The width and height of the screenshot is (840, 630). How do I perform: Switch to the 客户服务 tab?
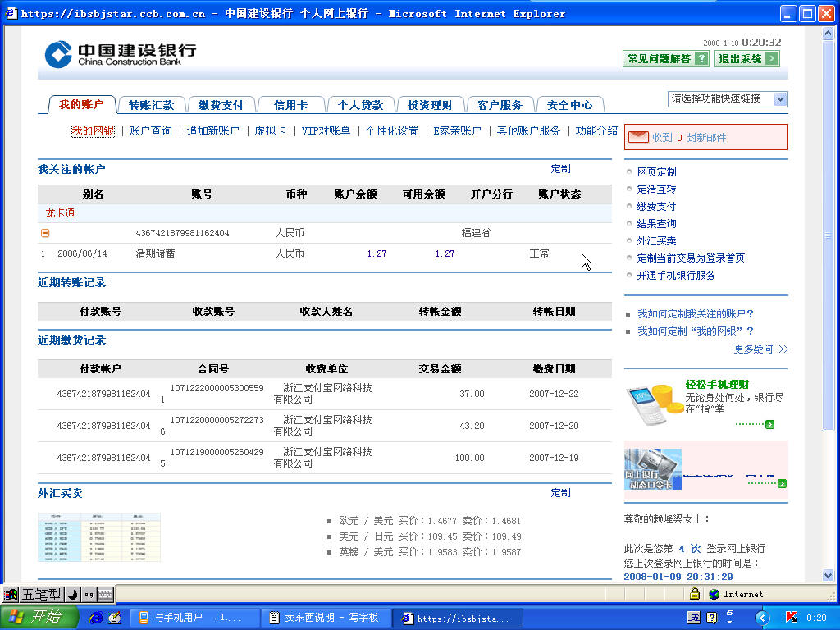tap(500, 105)
